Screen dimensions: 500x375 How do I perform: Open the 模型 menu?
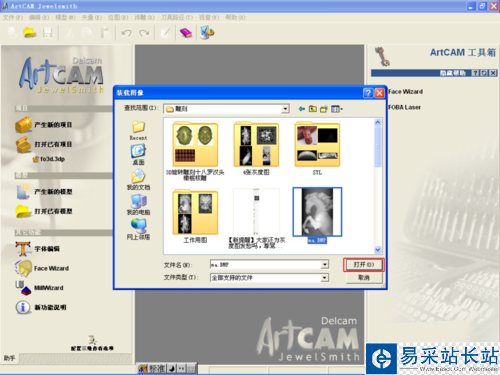65,17
